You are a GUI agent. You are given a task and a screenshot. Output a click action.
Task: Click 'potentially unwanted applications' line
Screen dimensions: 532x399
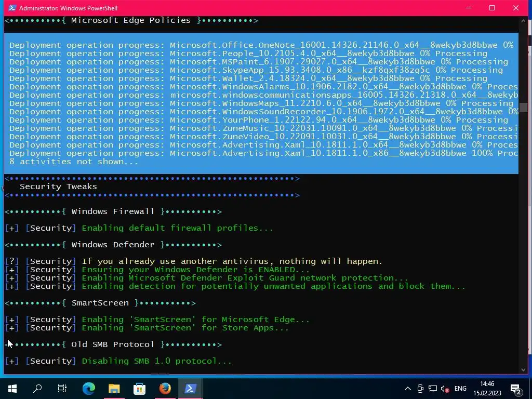tap(235, 286)
